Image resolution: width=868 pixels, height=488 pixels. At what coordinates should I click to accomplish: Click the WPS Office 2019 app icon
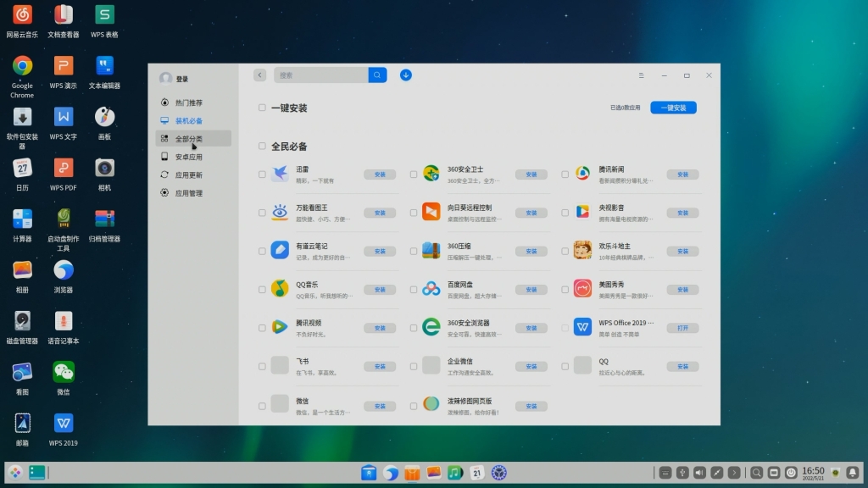click(582, 327)
